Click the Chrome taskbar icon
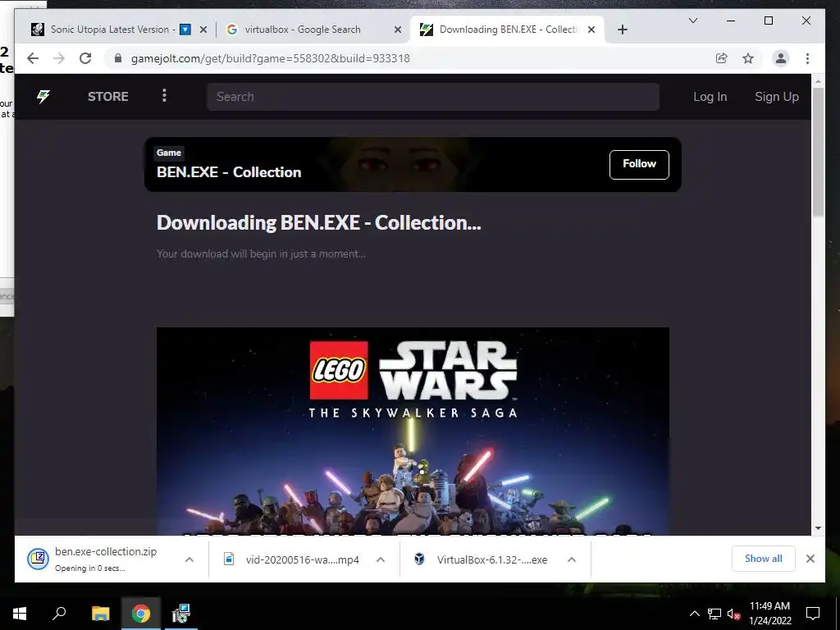The width and height of the screenshot is (840, 630). pos(141,614)
